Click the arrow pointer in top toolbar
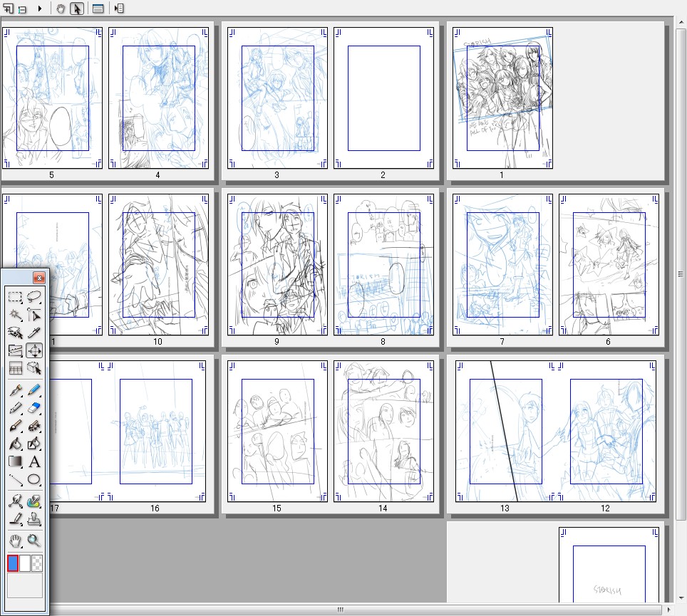The image size is (687, 616). coord(77,9)
